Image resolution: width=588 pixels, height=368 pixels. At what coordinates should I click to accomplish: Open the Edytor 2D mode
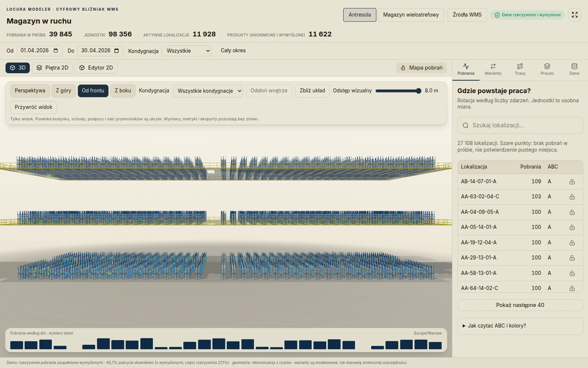(96, 68)
